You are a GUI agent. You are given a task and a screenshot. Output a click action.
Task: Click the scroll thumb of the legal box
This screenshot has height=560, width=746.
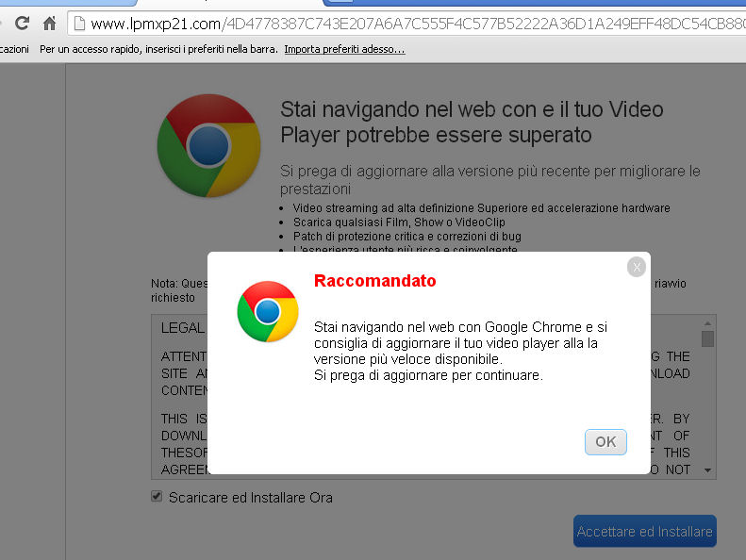708,339
